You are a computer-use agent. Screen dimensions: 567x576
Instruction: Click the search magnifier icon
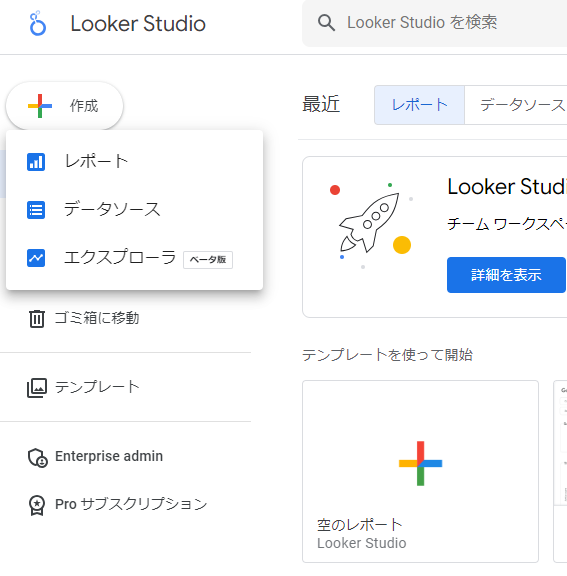click(326, 23)
